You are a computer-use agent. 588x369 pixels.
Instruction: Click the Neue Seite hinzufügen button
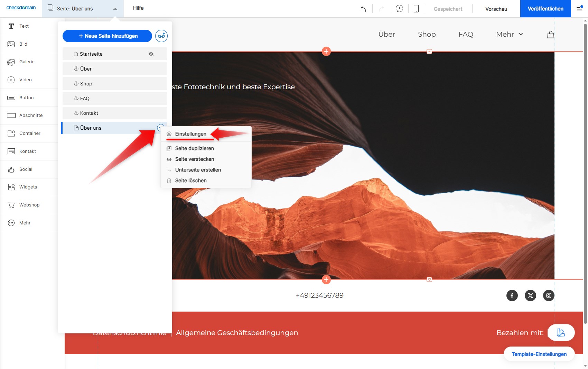(x=107, y=36)
